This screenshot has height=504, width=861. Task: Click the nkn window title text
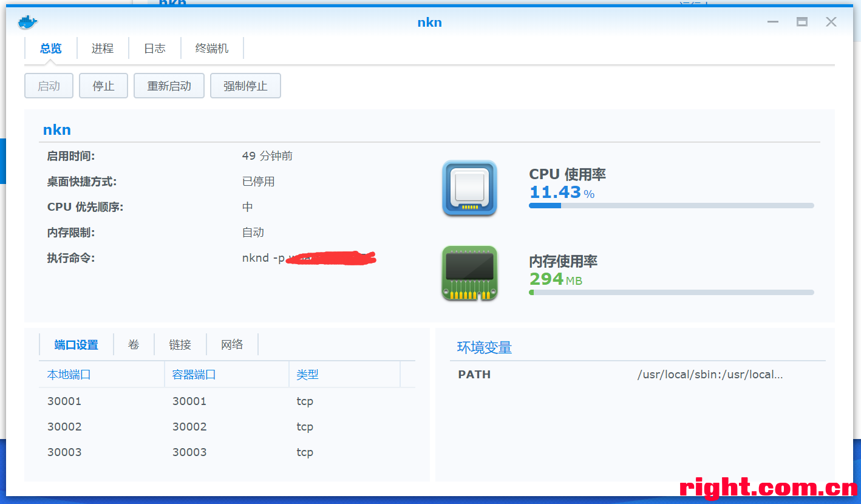pyautogui.click(x=430, y=22)
